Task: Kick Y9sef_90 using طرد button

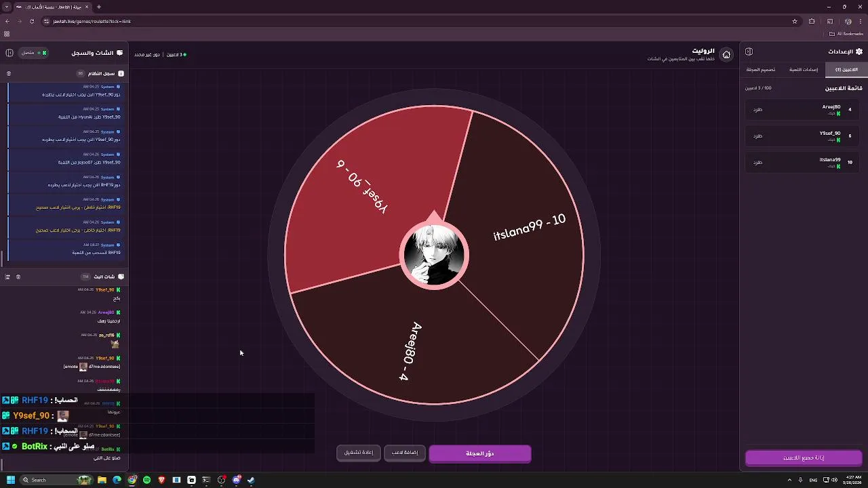Action: pyautogui.click(x=757, y=136)
